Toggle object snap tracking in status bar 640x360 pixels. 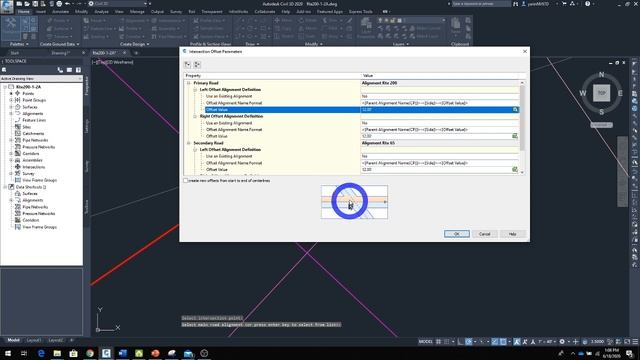coord(495,342)
